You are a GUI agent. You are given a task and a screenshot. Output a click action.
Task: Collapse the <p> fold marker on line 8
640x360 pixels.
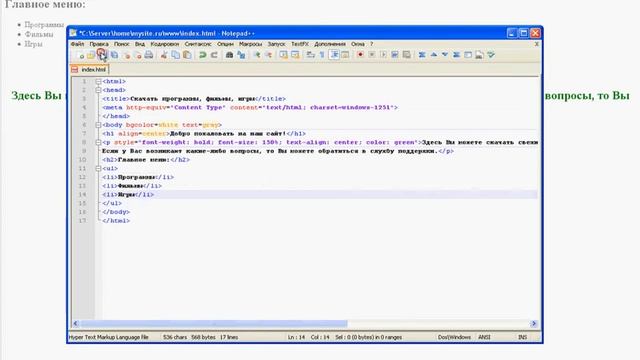[98, 142]
